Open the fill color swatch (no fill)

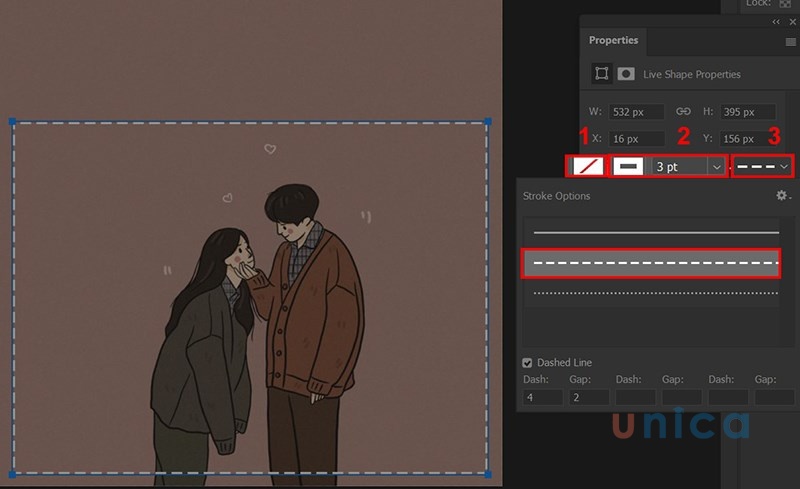click(x=588, y=166)
